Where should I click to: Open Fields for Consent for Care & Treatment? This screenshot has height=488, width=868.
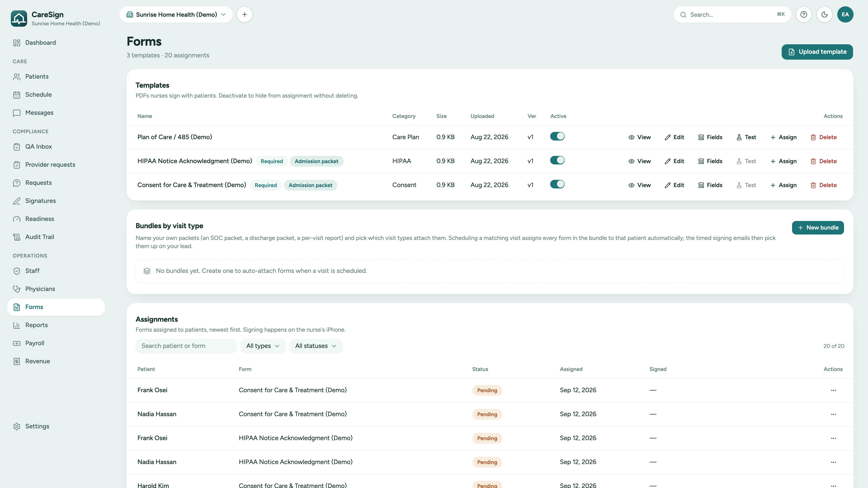(710, 185)
